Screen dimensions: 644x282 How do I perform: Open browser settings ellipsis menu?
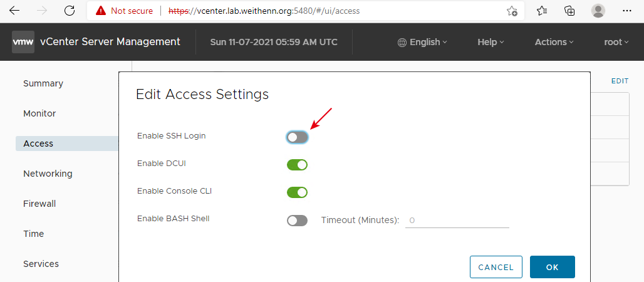pos(626,11)
